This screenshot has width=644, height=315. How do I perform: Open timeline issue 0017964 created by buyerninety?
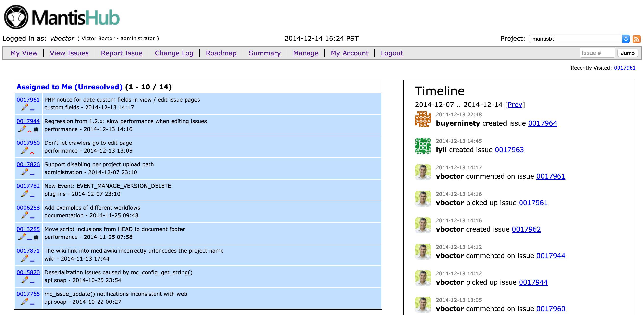[x=543, y=123]
